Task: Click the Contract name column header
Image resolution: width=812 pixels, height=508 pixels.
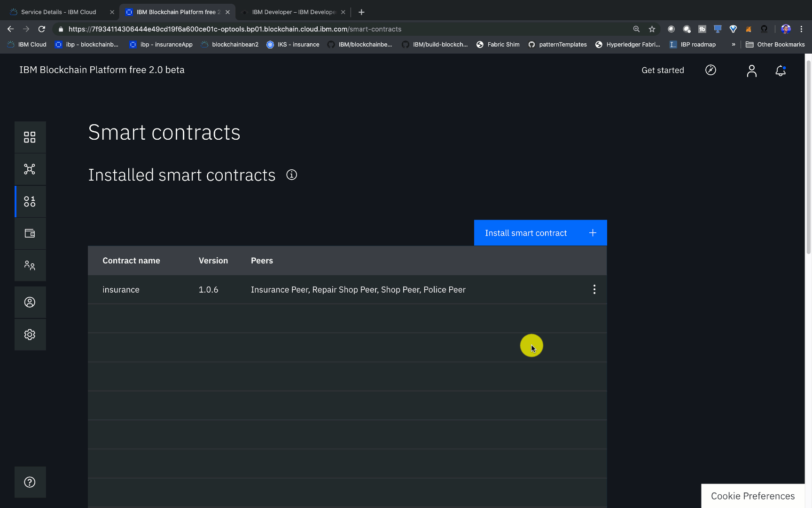Action: [131, 261]
